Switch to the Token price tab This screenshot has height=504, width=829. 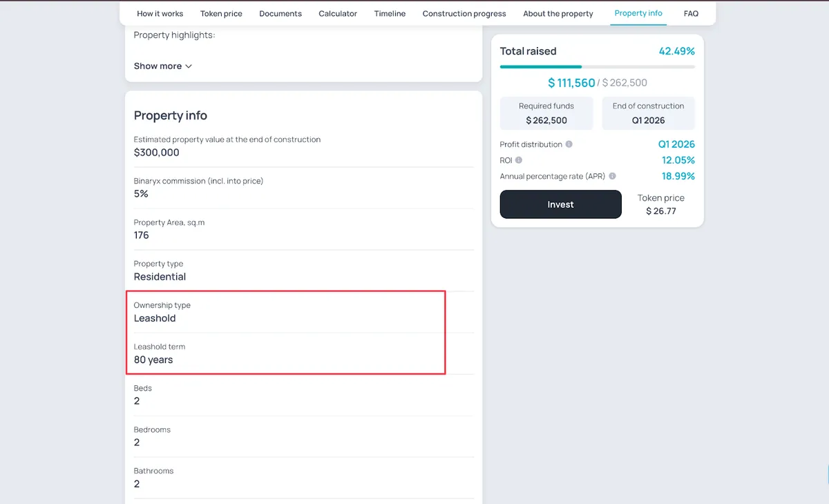[221, 13]
